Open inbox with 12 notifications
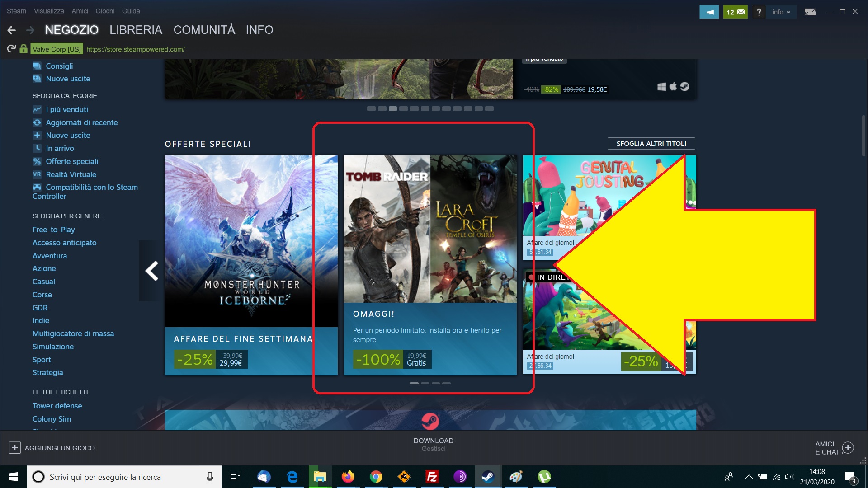This screenshot has height=488, width=868. (735, 12)
